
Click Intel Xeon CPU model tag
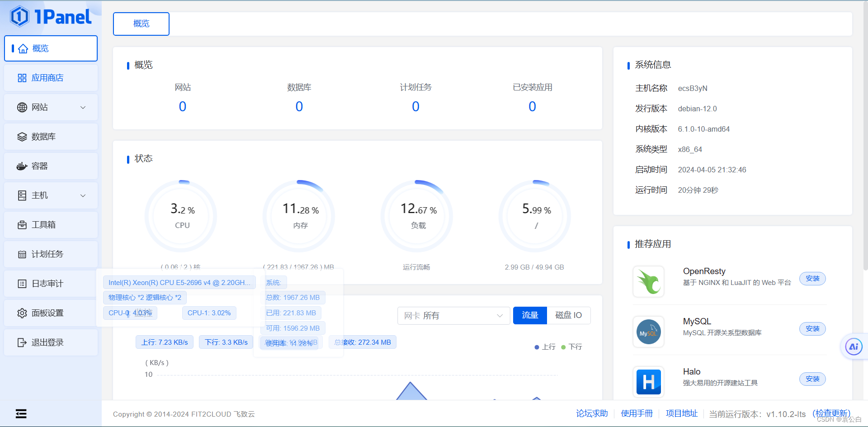pos(179,283)
